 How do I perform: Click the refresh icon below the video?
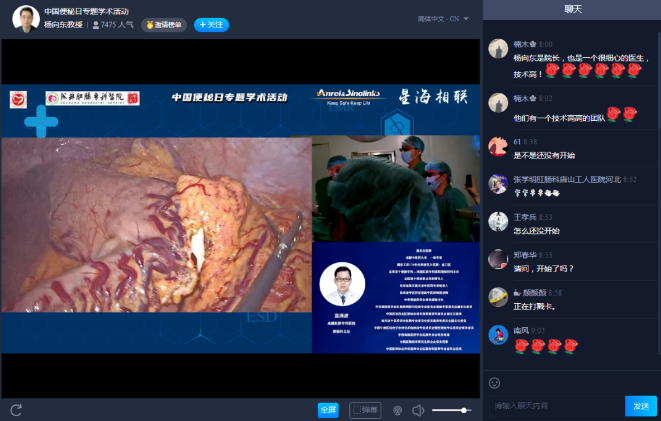click(16, 410)
